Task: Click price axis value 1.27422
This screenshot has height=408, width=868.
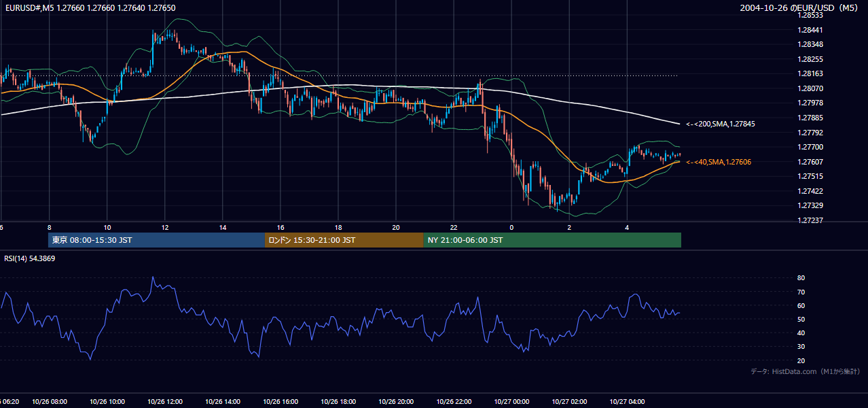Action: [811, 191]
